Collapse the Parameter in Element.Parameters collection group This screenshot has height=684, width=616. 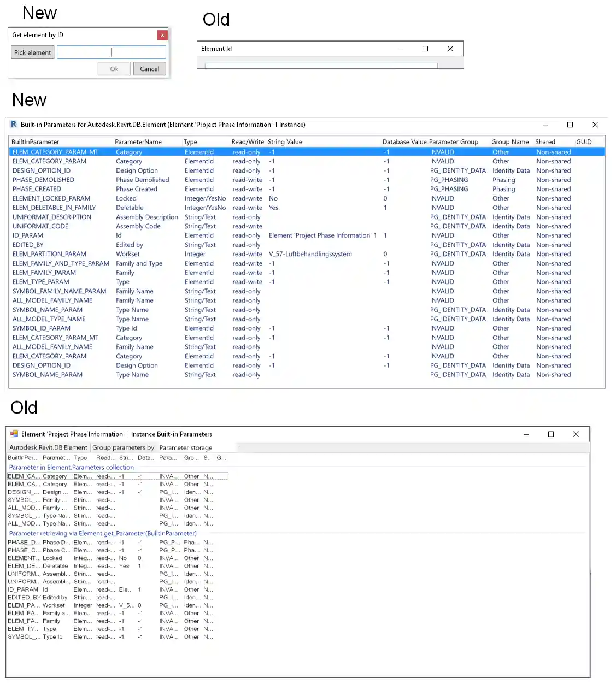(x=71, y=468)
